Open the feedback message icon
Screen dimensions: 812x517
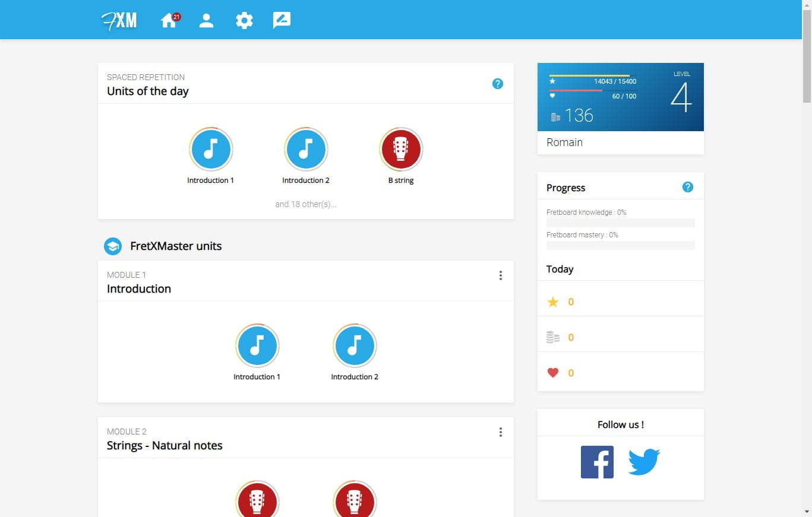(x=282, y=21)
